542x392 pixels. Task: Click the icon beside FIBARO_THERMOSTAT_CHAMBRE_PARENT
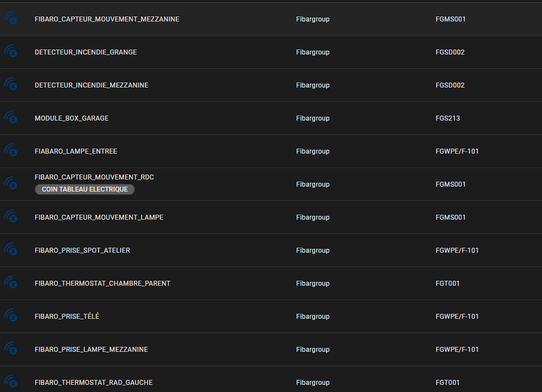[x=10, y=282]
